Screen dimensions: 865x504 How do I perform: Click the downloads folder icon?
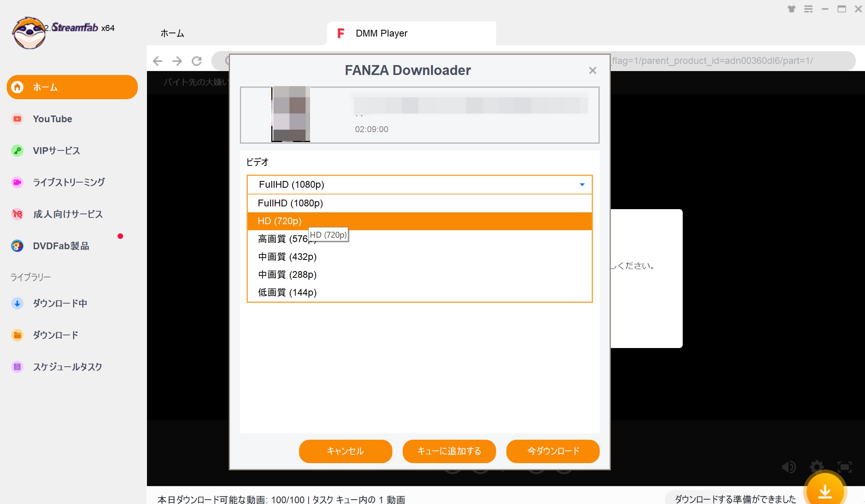pyautogui.click(x=17, y=335)
